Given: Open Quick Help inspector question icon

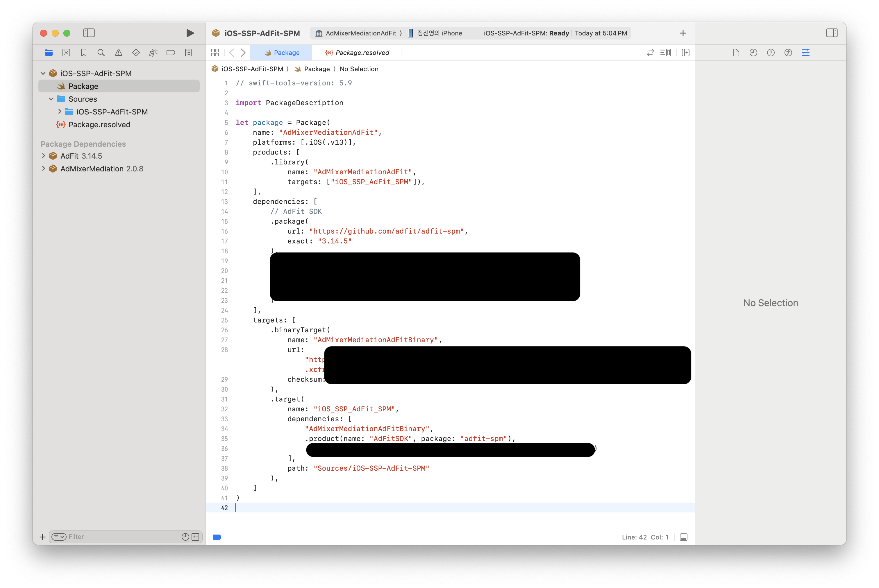Looking at the screenshot, I should (771, 53).
